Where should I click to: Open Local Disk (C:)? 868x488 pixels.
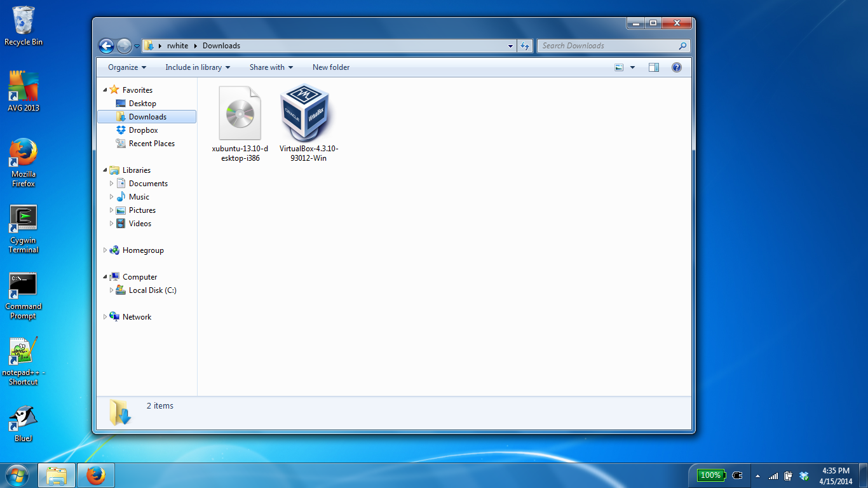(153, 290)
